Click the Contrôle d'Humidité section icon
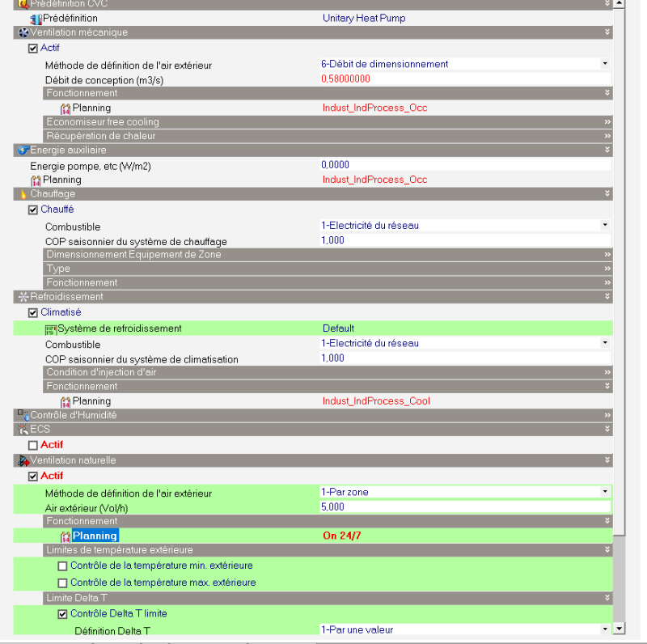 tap(23, 415)
